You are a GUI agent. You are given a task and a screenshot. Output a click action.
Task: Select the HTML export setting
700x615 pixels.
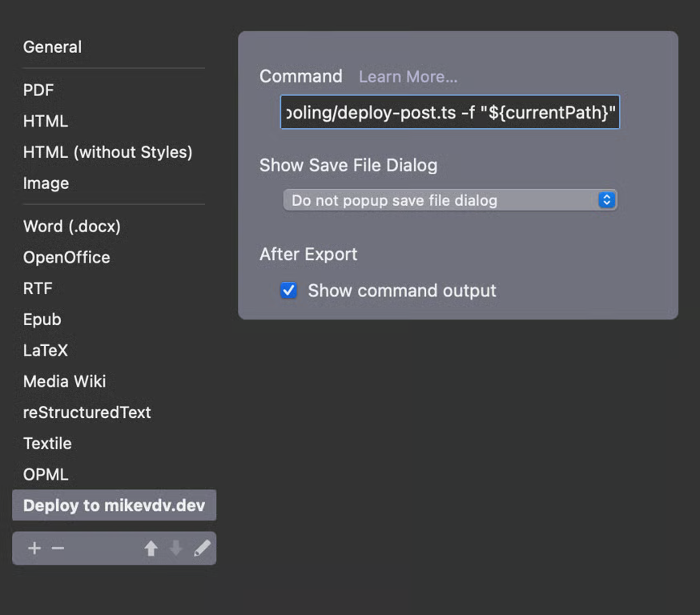point(46,121)
